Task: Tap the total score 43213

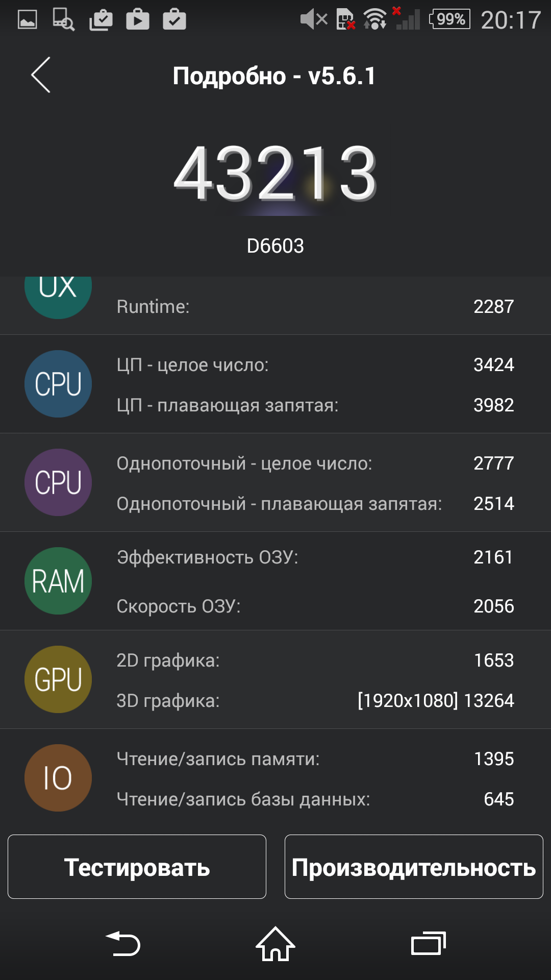Action: pos(275,174)
